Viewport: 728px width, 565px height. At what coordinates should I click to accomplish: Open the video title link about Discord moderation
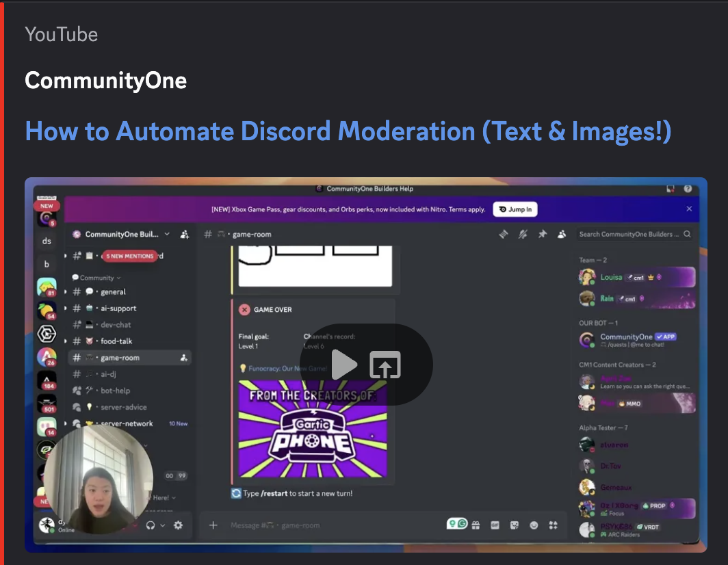[348, 131]
